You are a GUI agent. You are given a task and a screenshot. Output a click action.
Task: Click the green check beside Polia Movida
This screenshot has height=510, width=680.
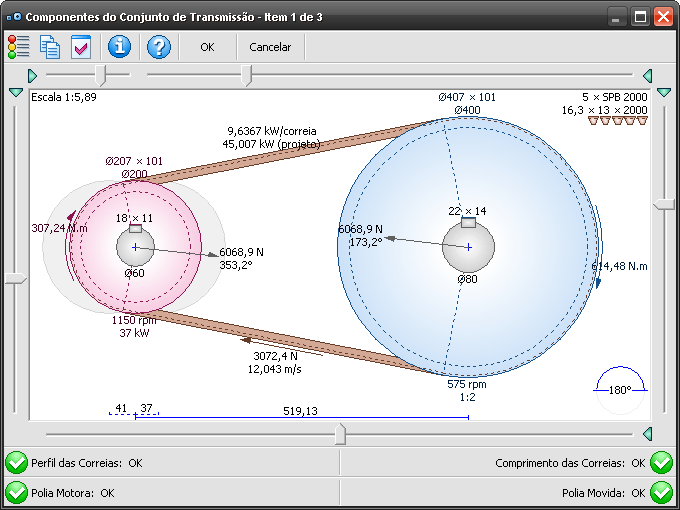coord(661,493)
